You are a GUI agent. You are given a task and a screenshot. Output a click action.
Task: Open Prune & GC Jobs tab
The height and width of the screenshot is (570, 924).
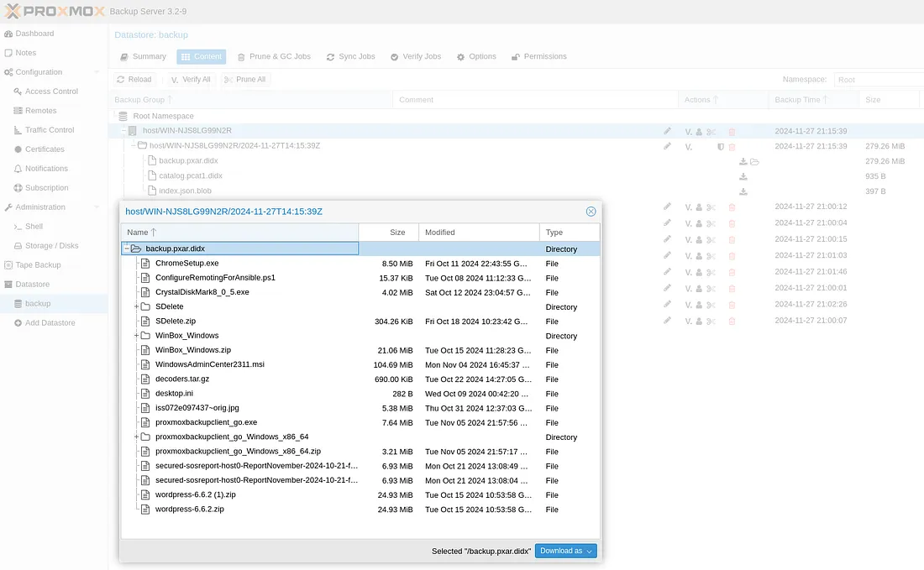[x=274, y=56]
